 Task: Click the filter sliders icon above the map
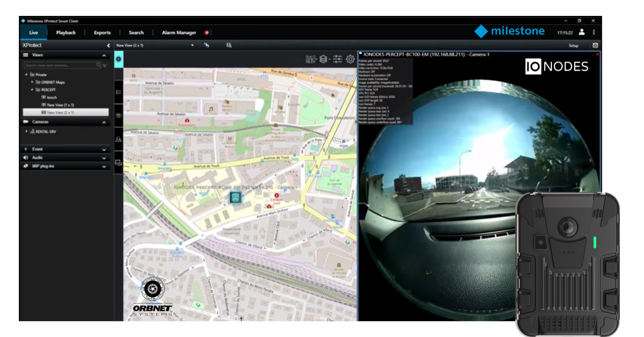point(337,59)
